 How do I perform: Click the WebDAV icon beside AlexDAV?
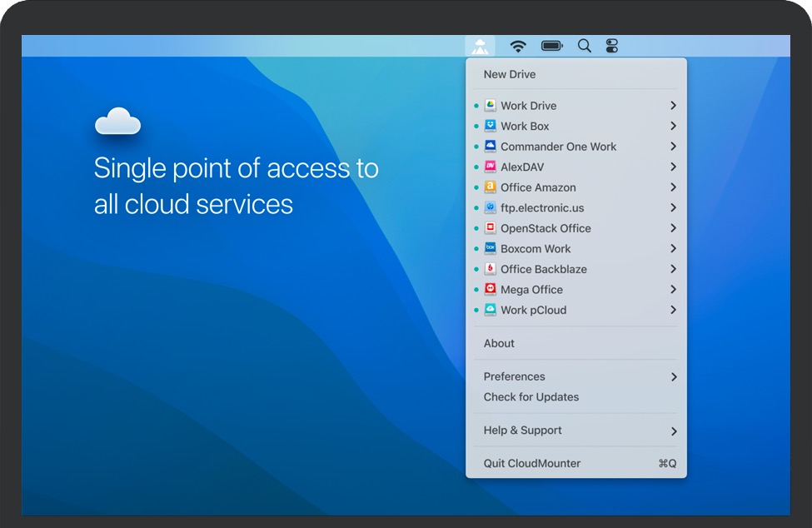pyautogui.click(x=490, y=167)
